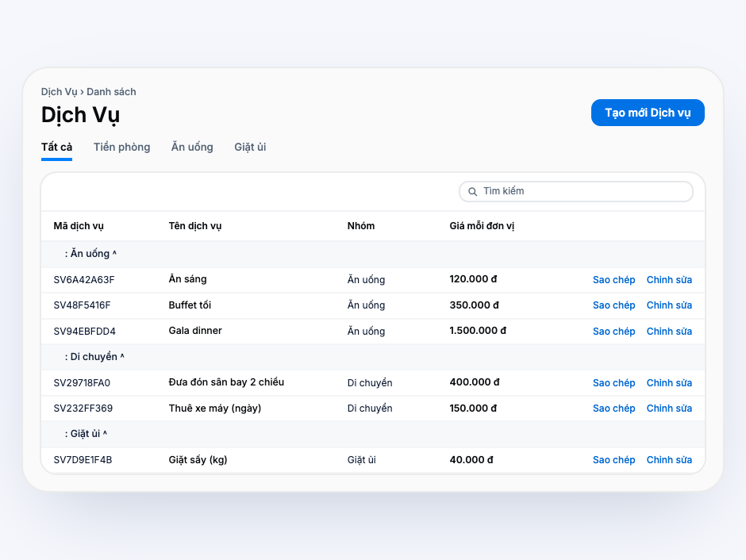Open the Tiền phòng tab

pos(121,148)
